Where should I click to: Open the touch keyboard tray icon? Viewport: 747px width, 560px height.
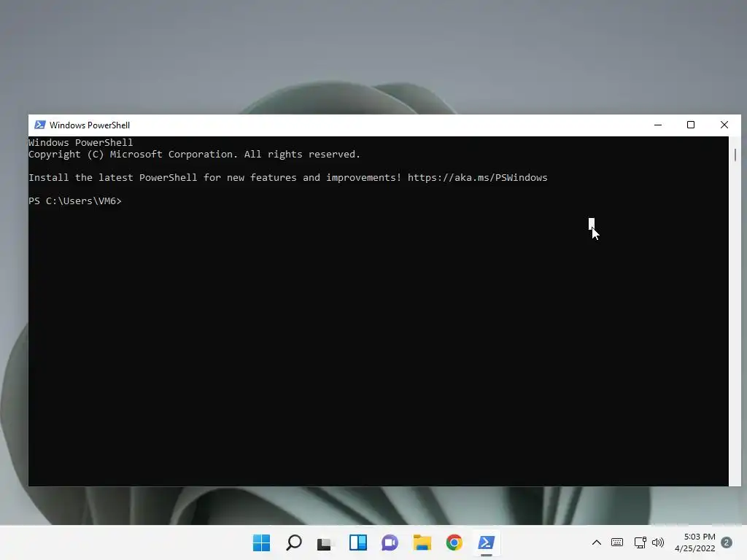coord(617,542)
